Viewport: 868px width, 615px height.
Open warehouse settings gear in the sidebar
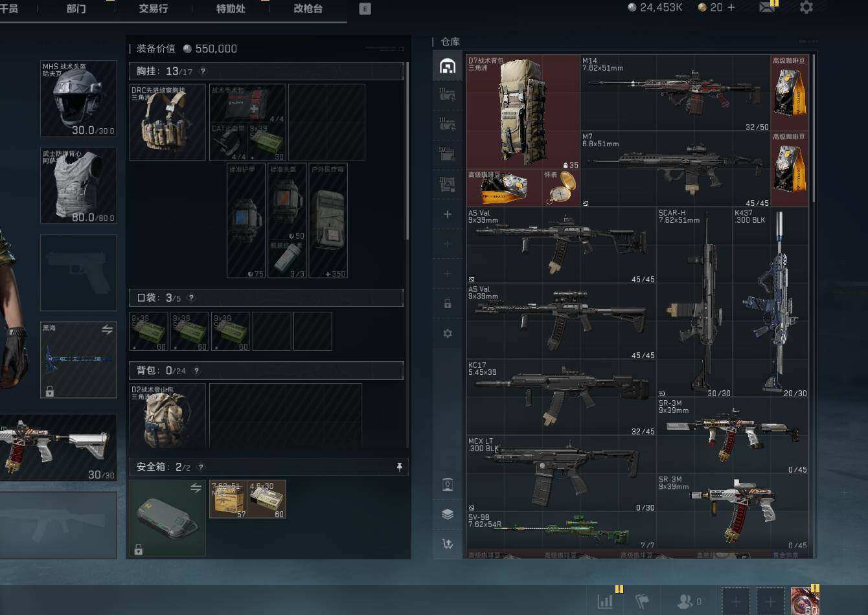tap(447, 333)
